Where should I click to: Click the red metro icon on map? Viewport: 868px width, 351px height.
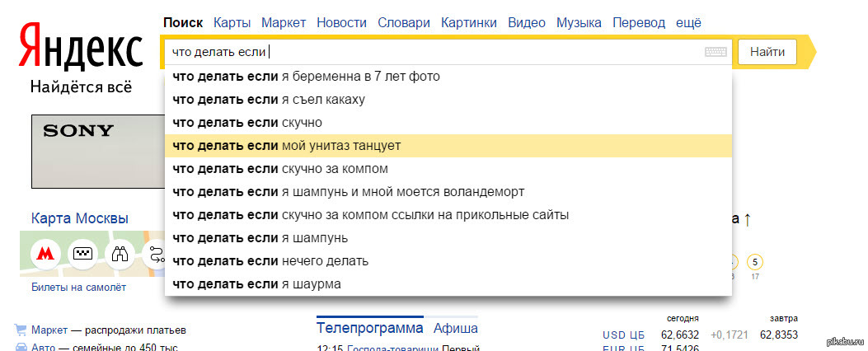coord(45,254)
